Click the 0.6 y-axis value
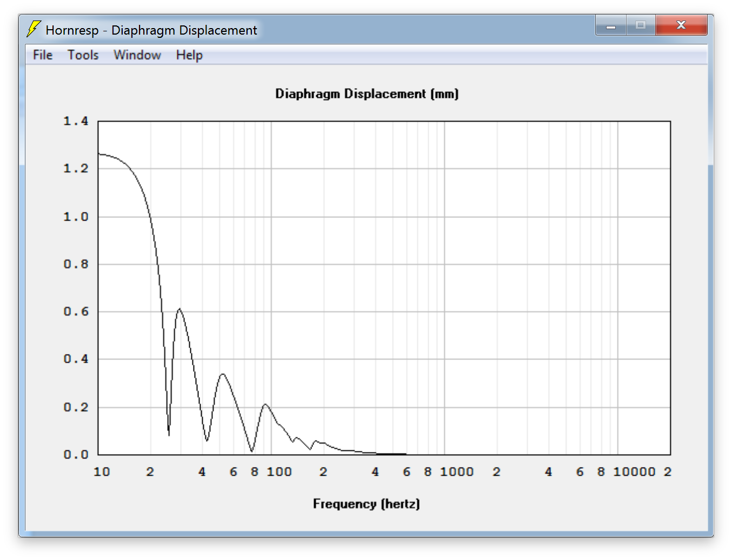Screen dimensions: 732x560 (x=76, y=312)
